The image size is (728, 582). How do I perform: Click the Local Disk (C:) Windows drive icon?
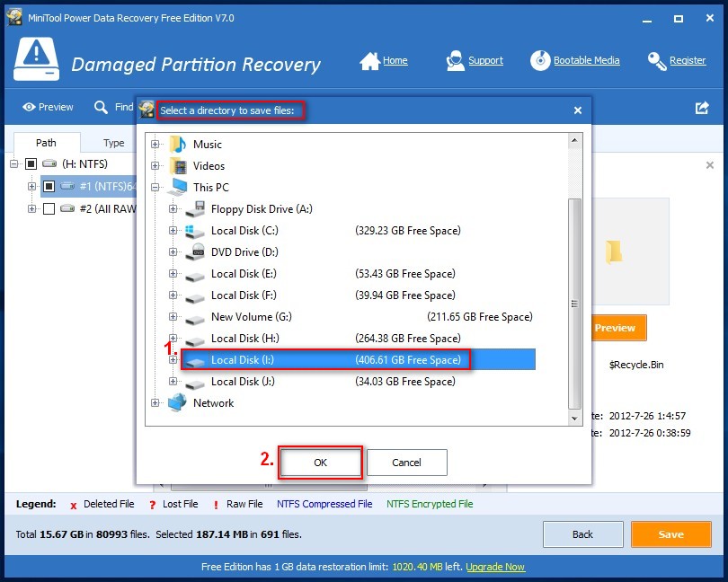click(194, 231)
